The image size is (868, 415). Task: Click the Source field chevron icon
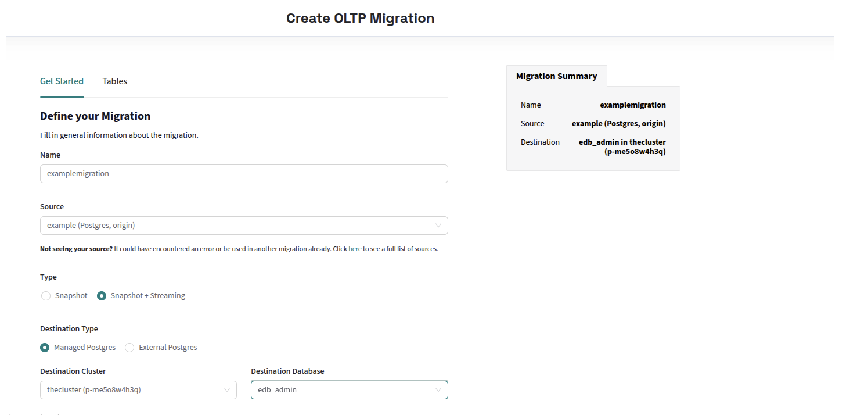point(440,225)
